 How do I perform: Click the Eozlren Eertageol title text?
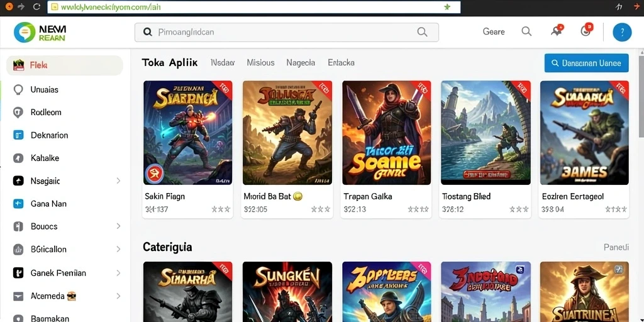tap(573, 196)
